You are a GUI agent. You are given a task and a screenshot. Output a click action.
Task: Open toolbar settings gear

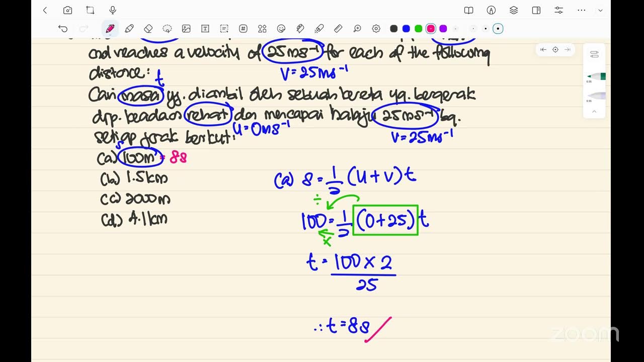click(x=376, y=29)
